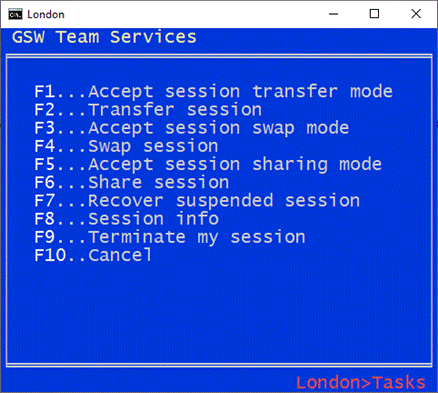Screen dimensions: 438x393
Task: Choose F6 Share session option
Action: (x=132, y=182)
